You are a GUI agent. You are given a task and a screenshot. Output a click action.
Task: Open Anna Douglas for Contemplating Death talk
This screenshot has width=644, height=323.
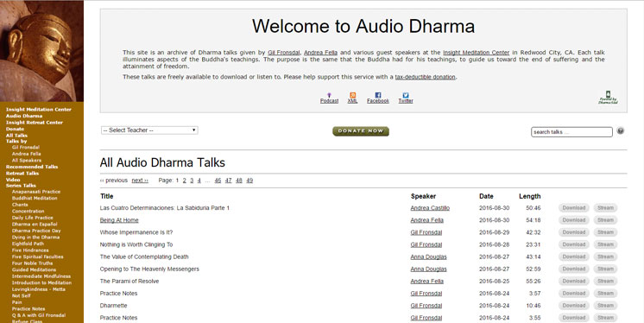[x=428, y=256]
